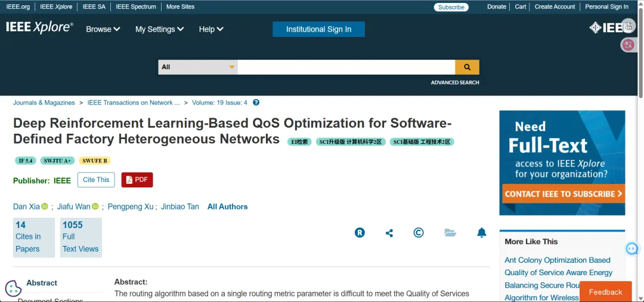Share this article via share icon

pos(389,233)
